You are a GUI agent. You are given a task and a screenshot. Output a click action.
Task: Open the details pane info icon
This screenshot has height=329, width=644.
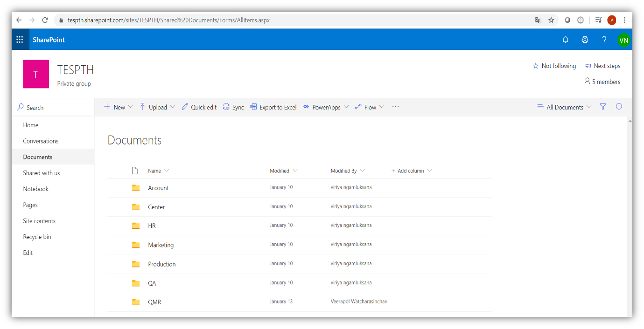coord(619,107)
